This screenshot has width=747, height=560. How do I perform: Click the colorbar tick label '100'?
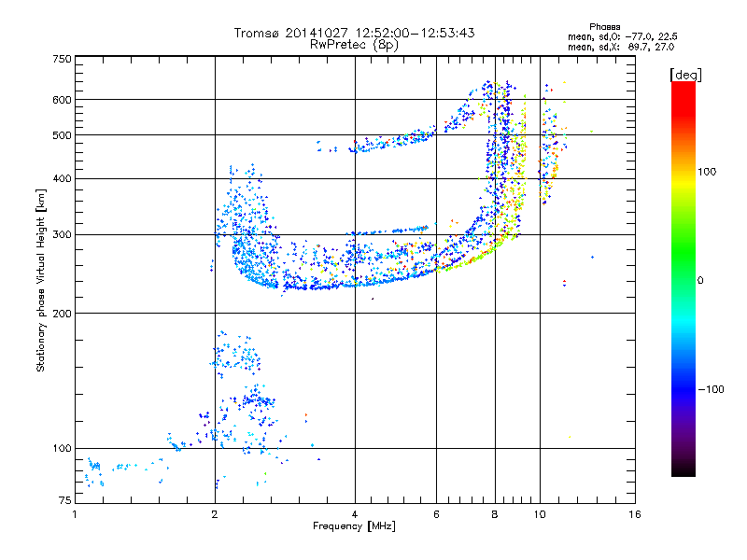707,172
